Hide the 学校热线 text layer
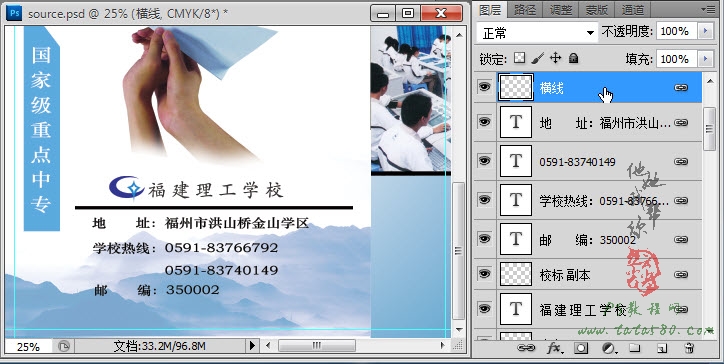This screenshot has height=364, width=724. 484,200
